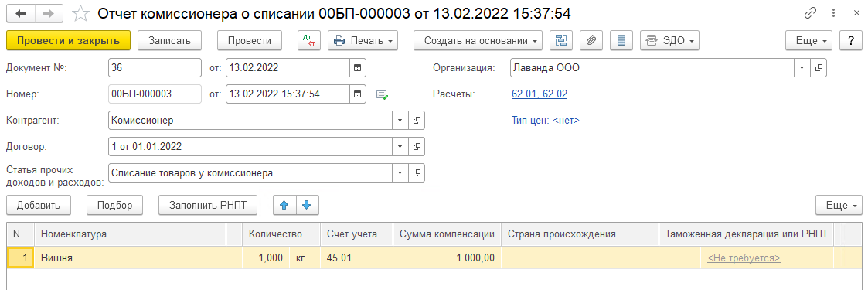Open attached files with paperclip icon
The image size is (868, 290).
click(x=591, y=40)
